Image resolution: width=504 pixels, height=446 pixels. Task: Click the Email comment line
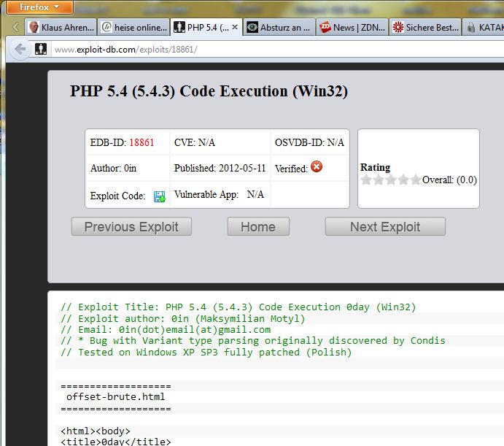(166, 330)
